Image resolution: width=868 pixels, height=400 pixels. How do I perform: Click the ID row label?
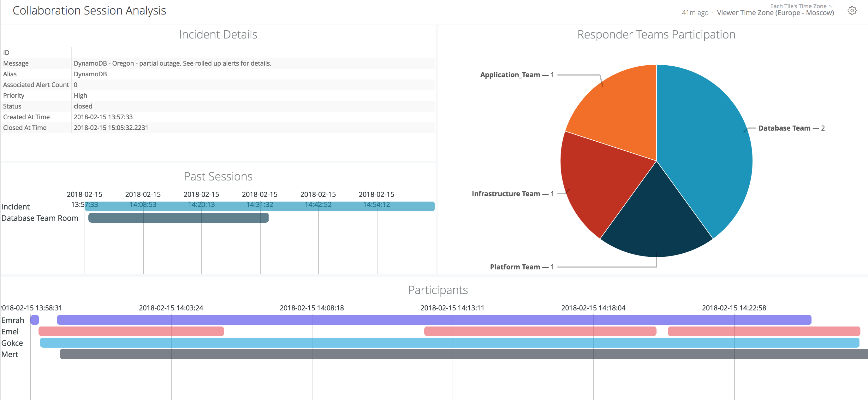click(6, 53)
